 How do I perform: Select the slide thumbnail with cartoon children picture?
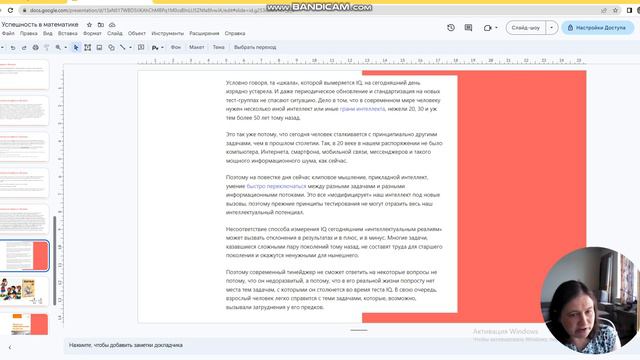(24, 291)
